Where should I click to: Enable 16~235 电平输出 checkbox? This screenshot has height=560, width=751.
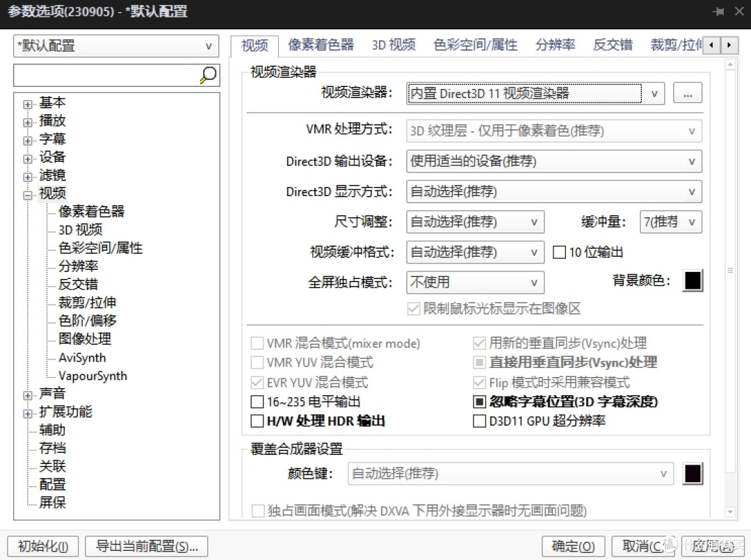click(x=257, y=401)
